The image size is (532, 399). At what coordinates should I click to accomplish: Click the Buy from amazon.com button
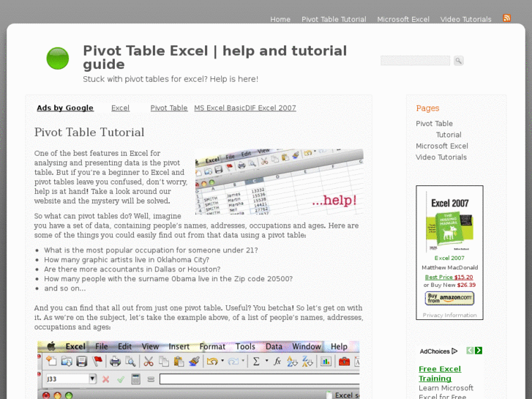point(449,299)
